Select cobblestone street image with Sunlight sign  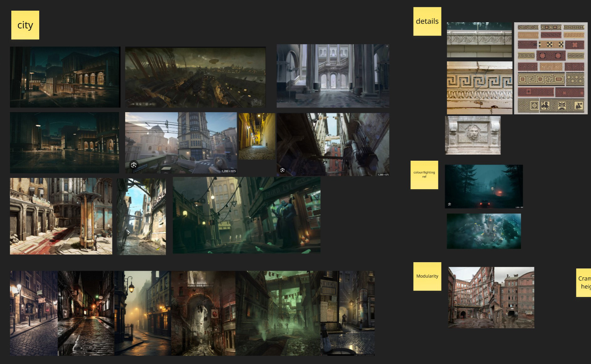(347, 313)
